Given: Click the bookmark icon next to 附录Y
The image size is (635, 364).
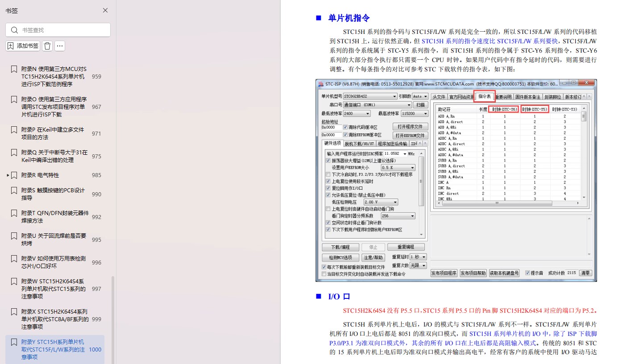Looking at the screenshot, I should [x=14, y=342].
